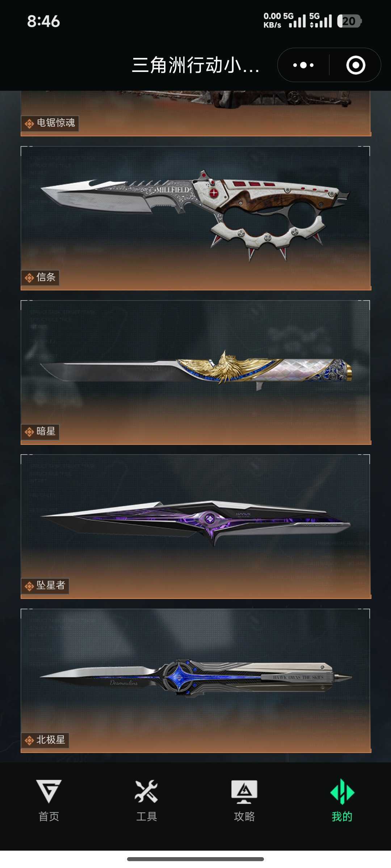Viewport: 391px width, 868px height.
Task: Open the mini program more options menu
Action: [303, 65]
